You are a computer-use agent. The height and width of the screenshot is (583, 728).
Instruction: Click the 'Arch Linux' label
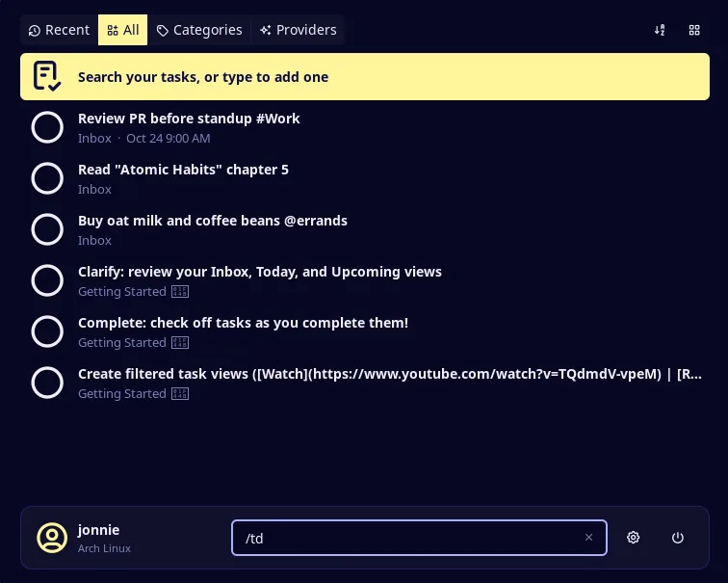104,548
